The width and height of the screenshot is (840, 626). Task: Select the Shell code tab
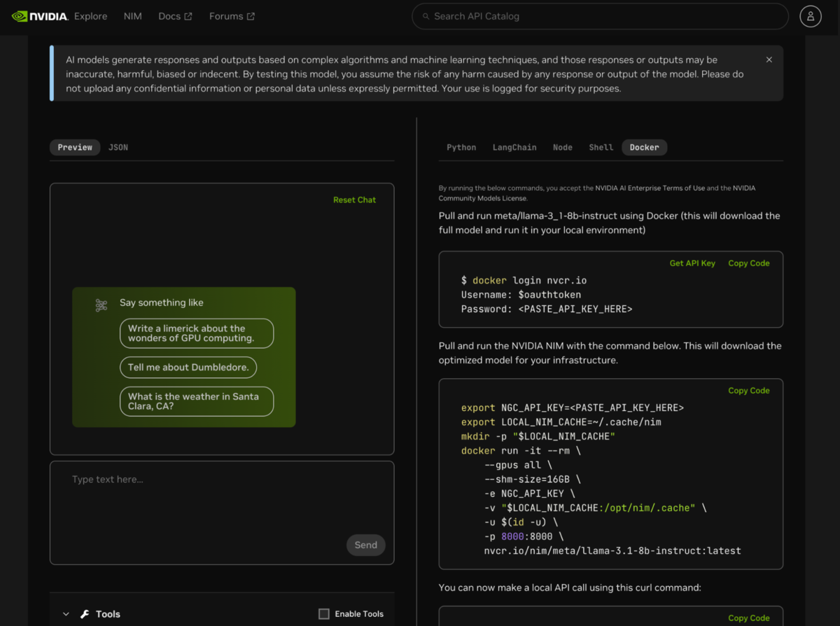(x=601, y=147)
